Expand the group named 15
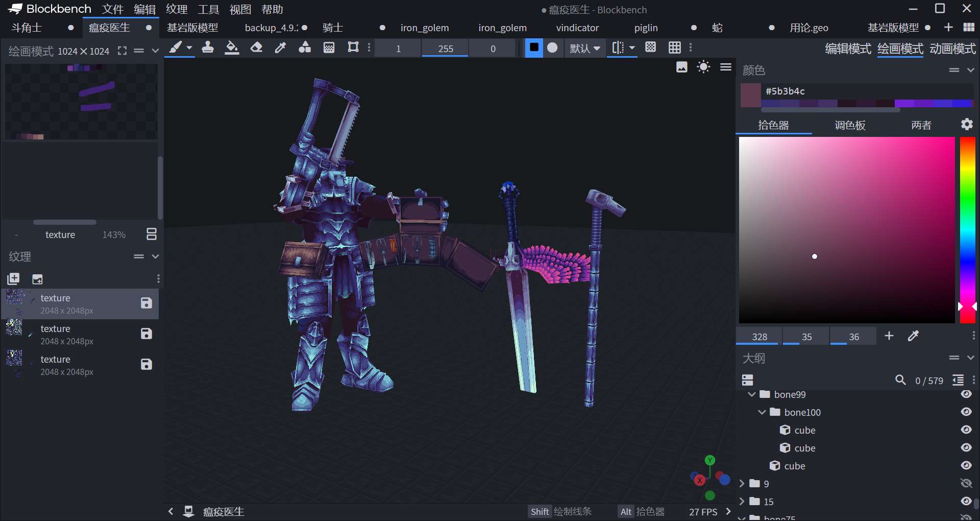 742,502
